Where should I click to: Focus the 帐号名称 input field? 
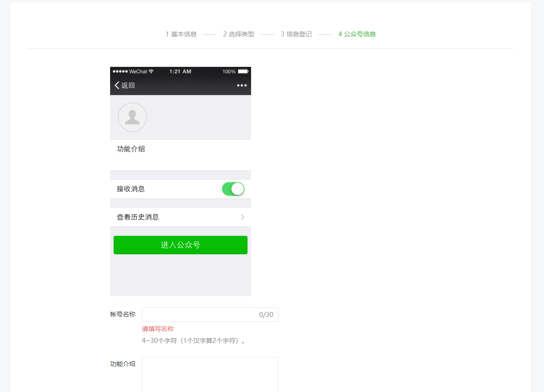pos(200,315)
